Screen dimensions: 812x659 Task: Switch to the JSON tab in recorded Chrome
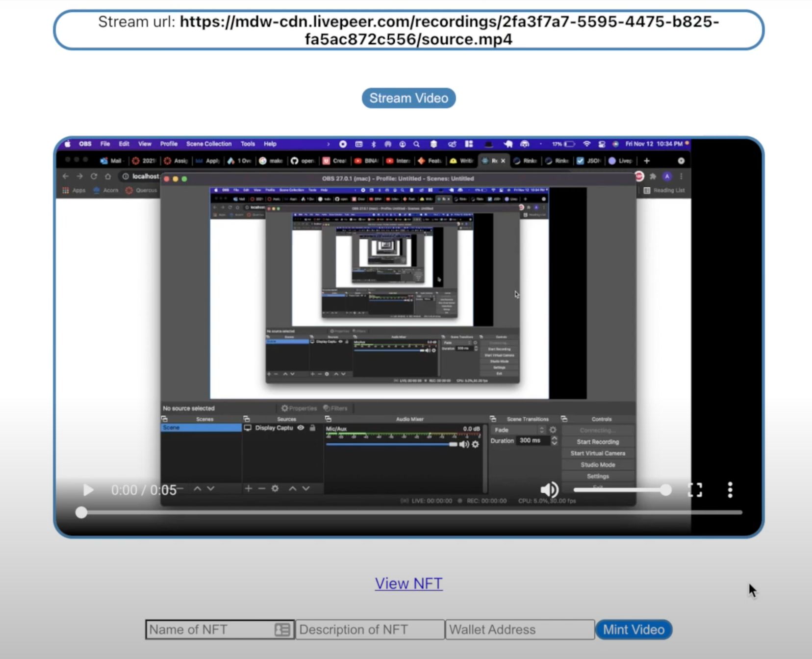[589, 161]
